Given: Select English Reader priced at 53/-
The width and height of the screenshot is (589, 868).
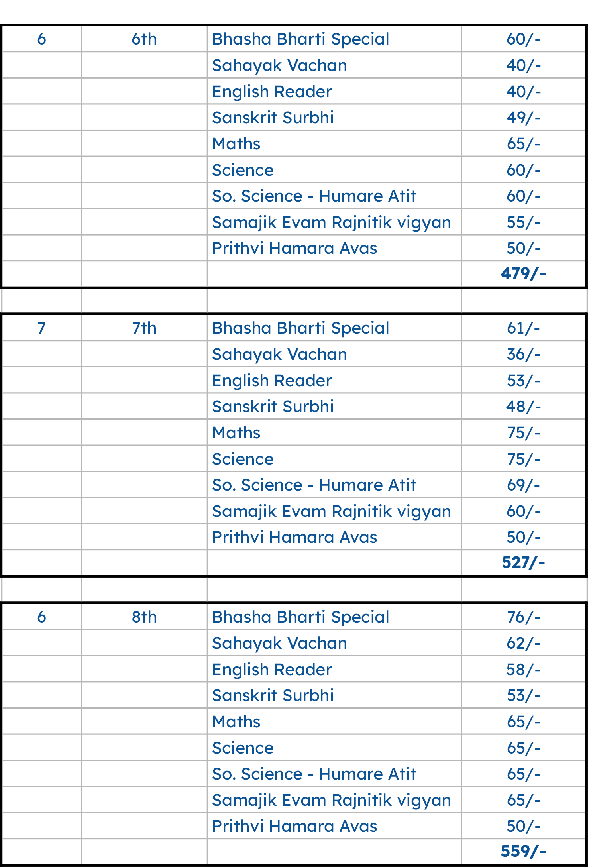Looking at the screenshot, I should (x=272, y=381).
